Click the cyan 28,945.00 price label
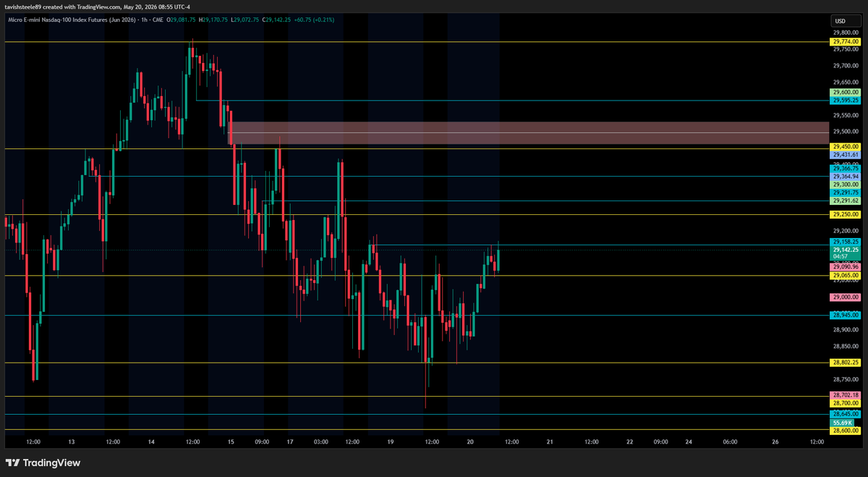Viewport: 868px width, 477px height. (x=846, y=315)
